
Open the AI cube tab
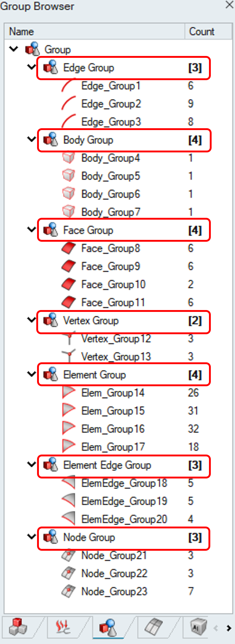(x=198, y=627)
